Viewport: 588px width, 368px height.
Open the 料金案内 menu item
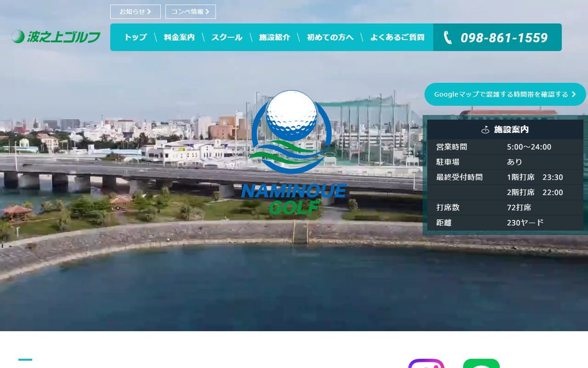179,37
